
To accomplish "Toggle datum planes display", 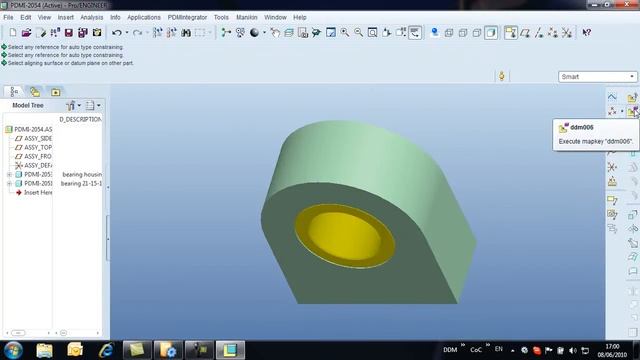I will click(x=525, y=33).
